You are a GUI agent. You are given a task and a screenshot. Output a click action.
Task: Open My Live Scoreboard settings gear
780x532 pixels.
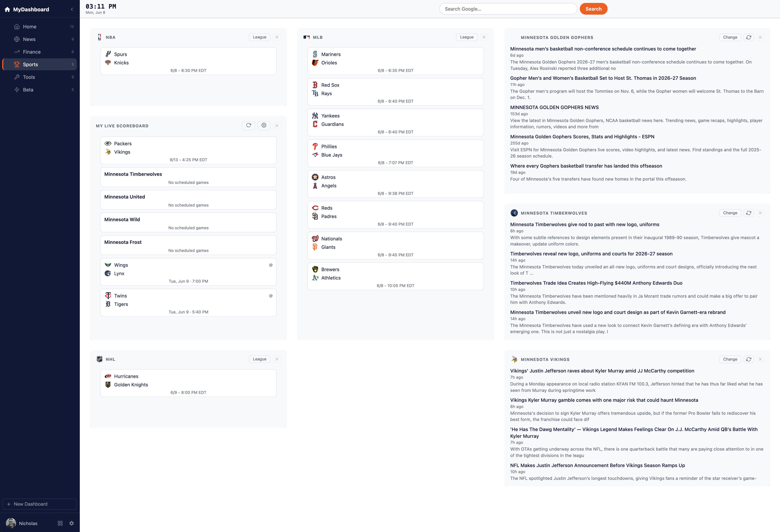pos(264,125)
